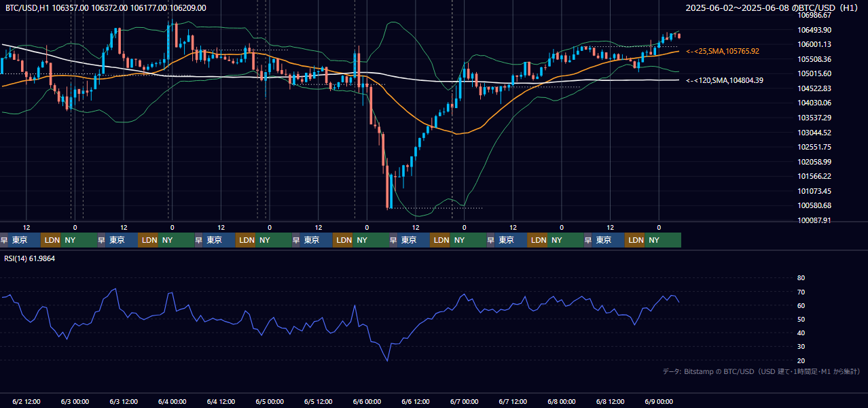Click price axis value 102058.99
This screenshot has width=868, height=408.
[x=814, y=162]
